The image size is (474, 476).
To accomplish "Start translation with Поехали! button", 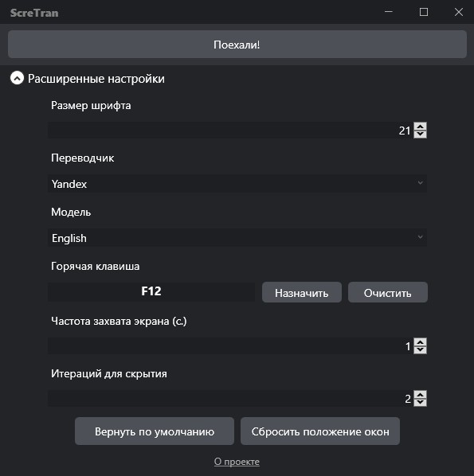I will point(237,45).
